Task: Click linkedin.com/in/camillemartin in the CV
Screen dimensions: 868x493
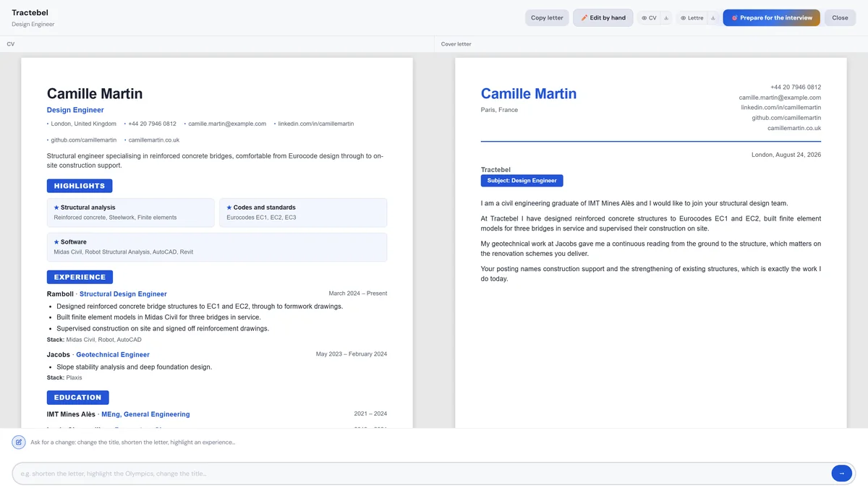Action: click(316, 124)
